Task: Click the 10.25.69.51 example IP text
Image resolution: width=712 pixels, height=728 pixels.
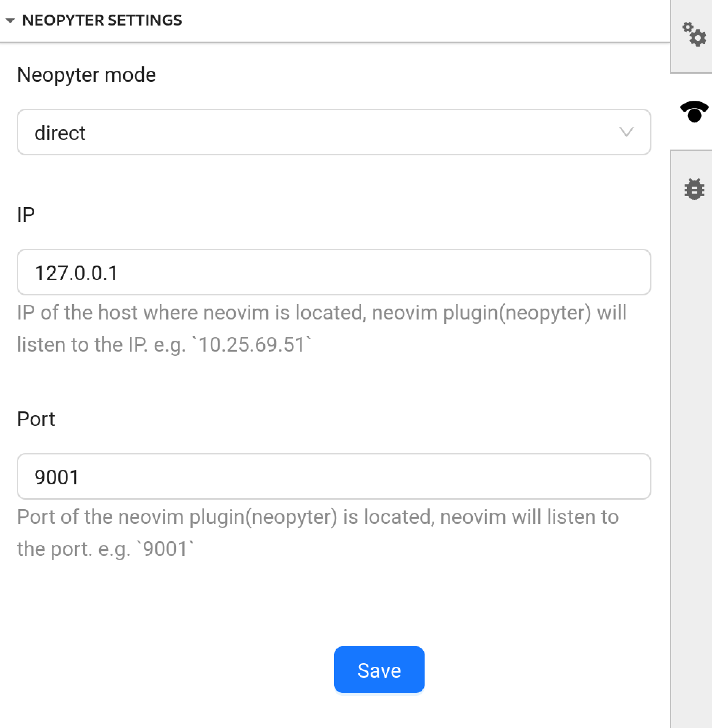Action: [x=251, y=345]
